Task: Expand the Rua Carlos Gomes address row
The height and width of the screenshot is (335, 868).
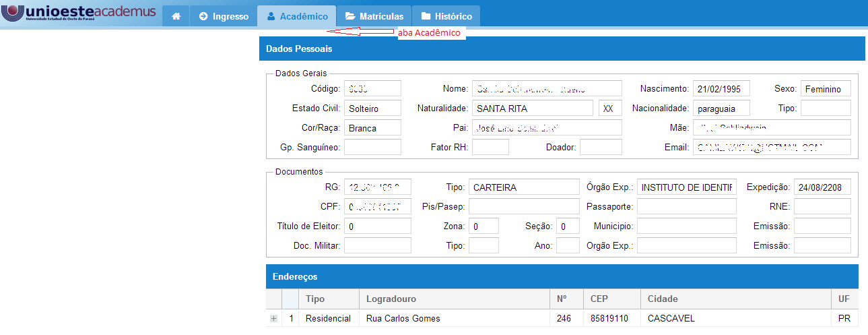Action: tap(273, 318)
